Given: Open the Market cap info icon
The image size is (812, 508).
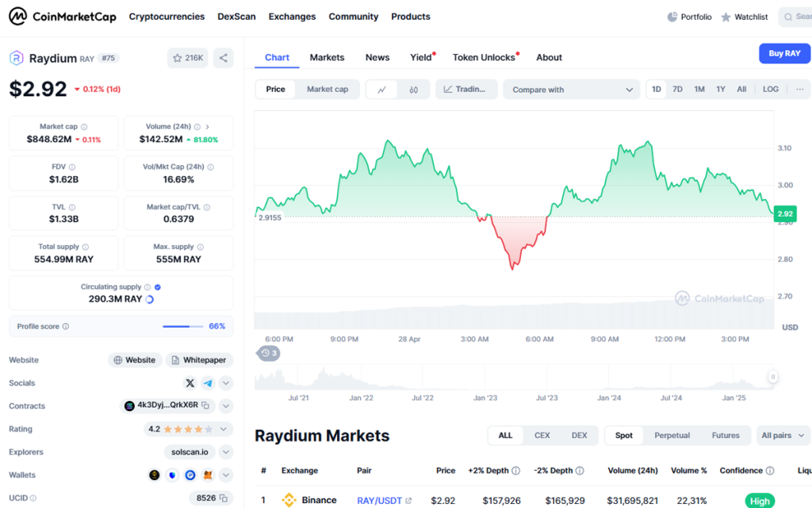Looking at the screenshot, I should pyautogui.click(x=84, y=127).
